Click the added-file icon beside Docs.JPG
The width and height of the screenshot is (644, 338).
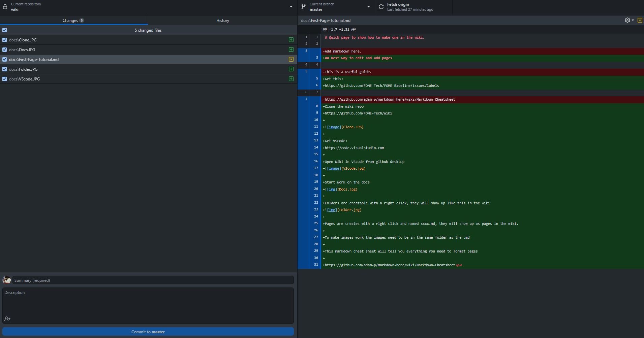click(291, 49)
